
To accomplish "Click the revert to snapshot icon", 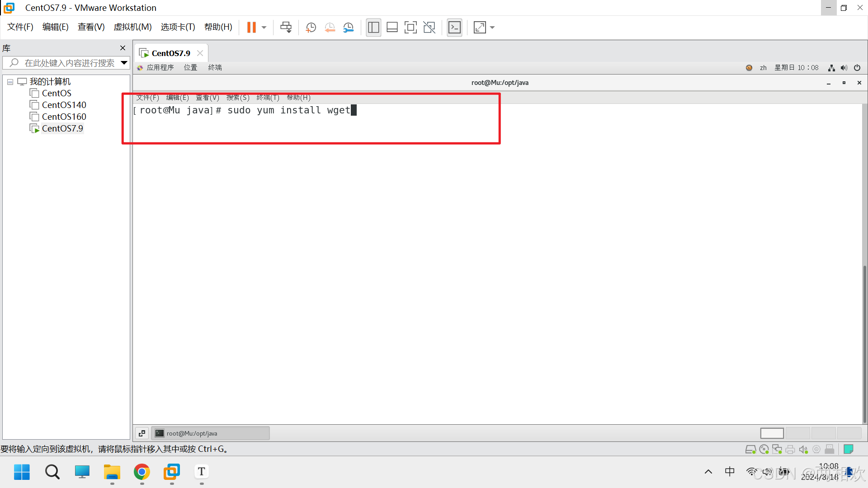I will [330, 28].
